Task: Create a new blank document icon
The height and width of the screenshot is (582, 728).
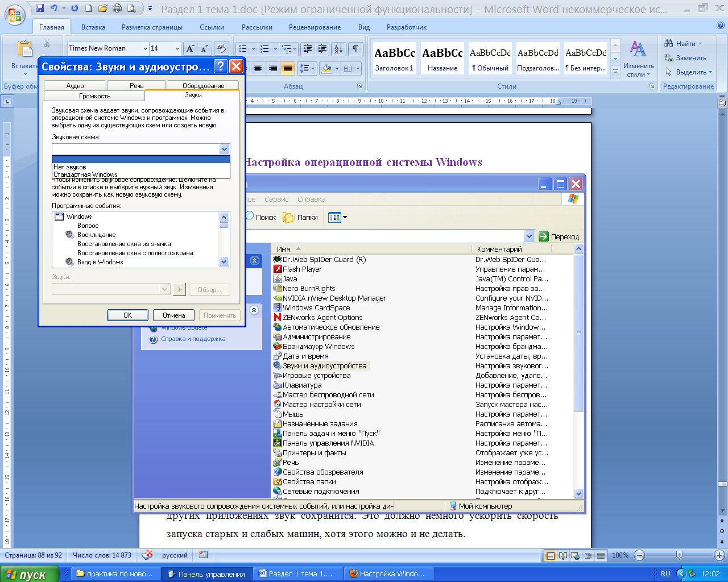Action: point(89,9)
